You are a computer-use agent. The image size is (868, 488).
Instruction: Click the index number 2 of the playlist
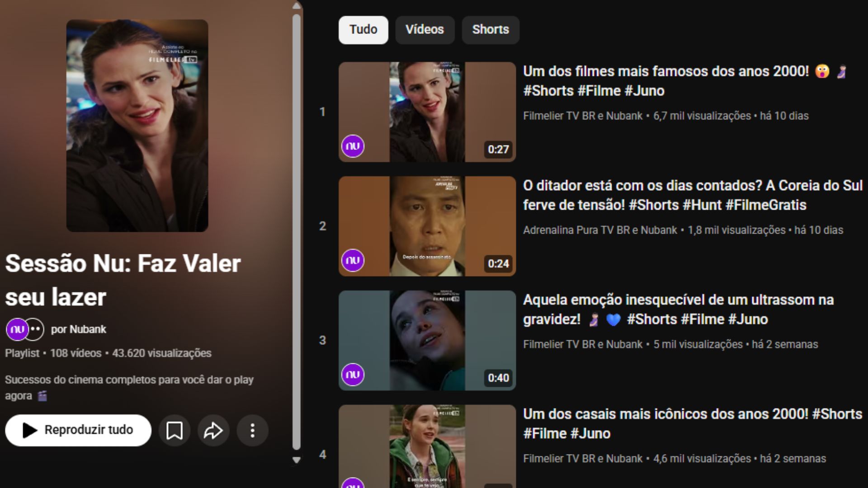[x=322, y=226]
